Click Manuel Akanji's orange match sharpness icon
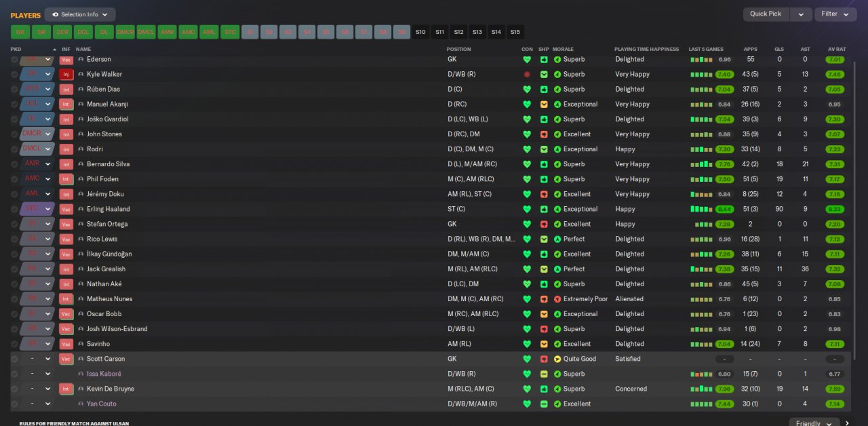The height and width of the screenshot is (426, 868). (544, 104)
